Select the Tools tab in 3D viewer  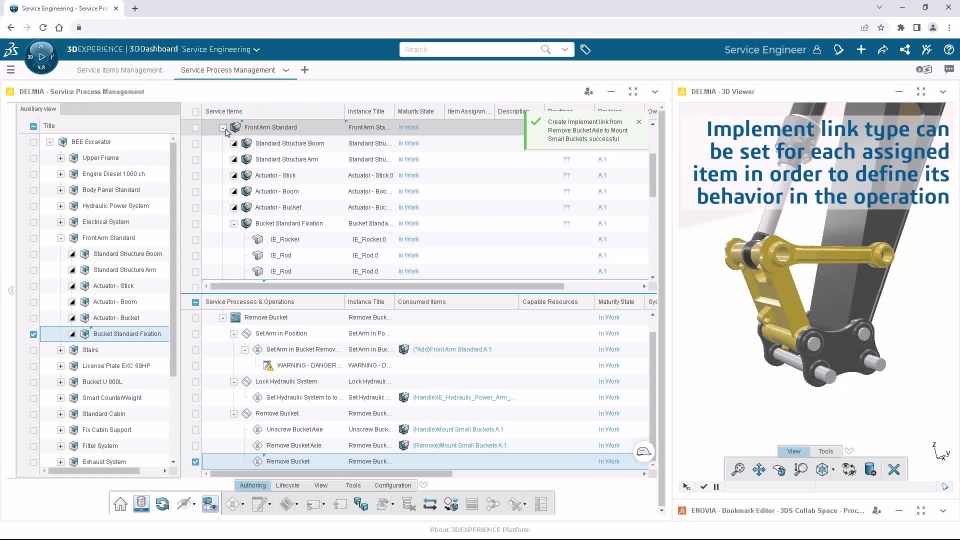826,451
